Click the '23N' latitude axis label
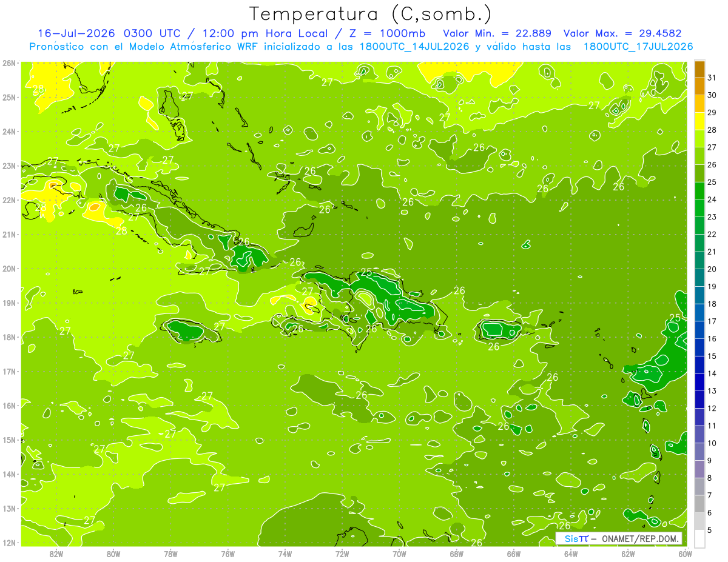 pos(9,166)
